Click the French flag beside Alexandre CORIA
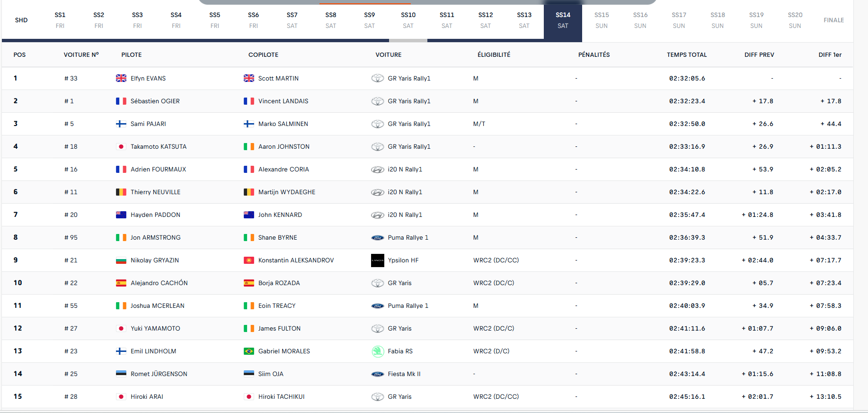The width and height of the screenshot is (868, 413). [249, 169]
